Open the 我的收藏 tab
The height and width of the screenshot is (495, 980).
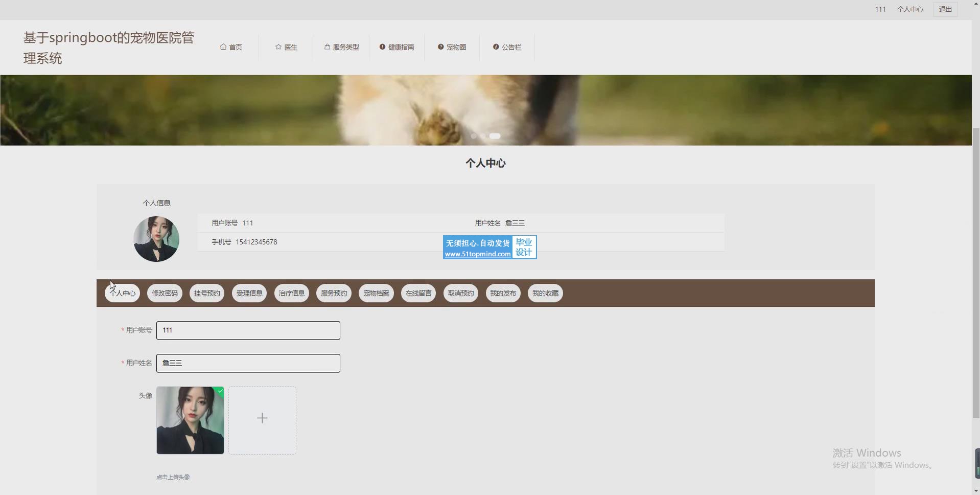click(546, 294)
